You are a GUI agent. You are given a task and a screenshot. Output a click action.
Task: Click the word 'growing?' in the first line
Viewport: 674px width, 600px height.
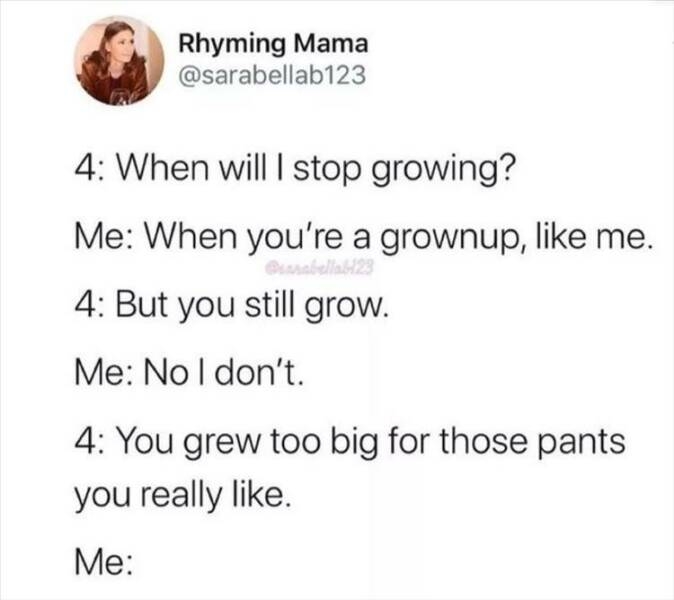[442, 171]
